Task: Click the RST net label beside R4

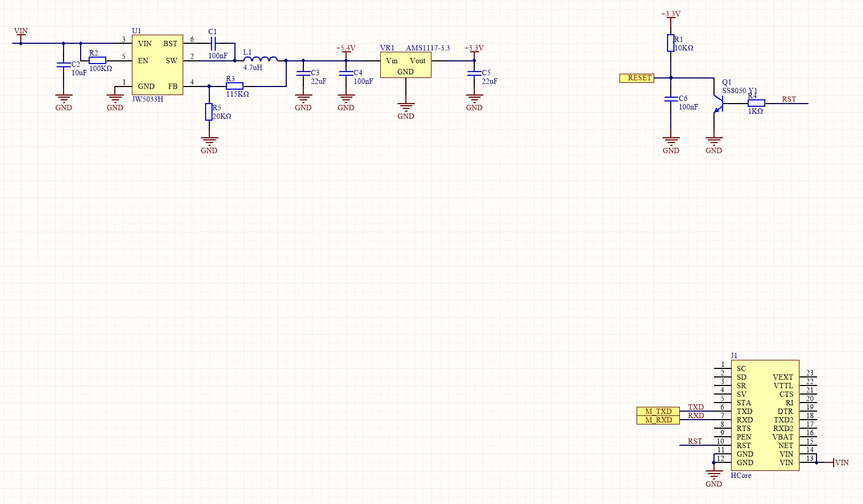Action: coord(789,99)
